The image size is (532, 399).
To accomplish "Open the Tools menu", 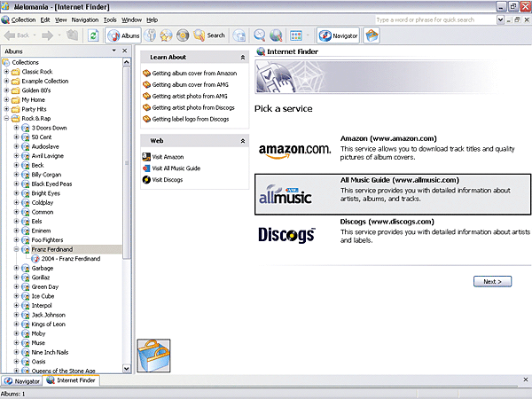I will point(110,20).
